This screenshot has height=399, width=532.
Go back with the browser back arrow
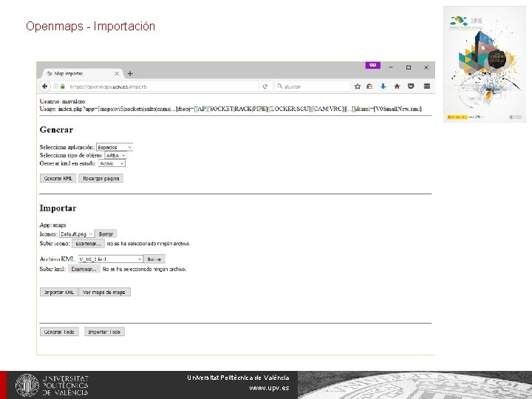44,86
